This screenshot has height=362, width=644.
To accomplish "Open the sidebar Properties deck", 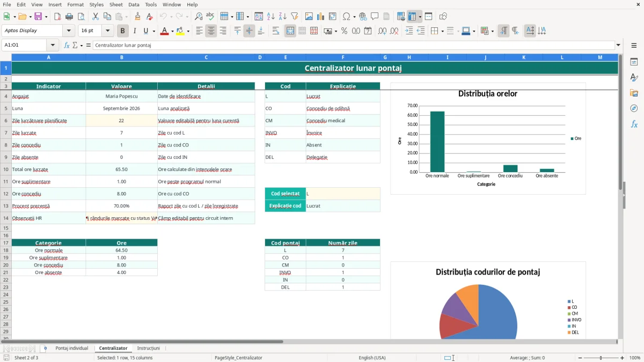I will coord(634,62).
